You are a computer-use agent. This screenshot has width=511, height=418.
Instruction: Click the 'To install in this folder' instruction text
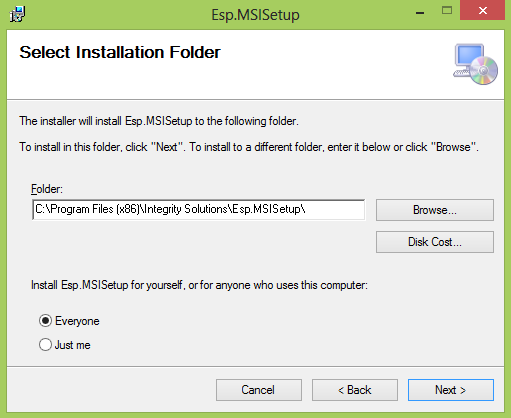click(x=249, y=147)
